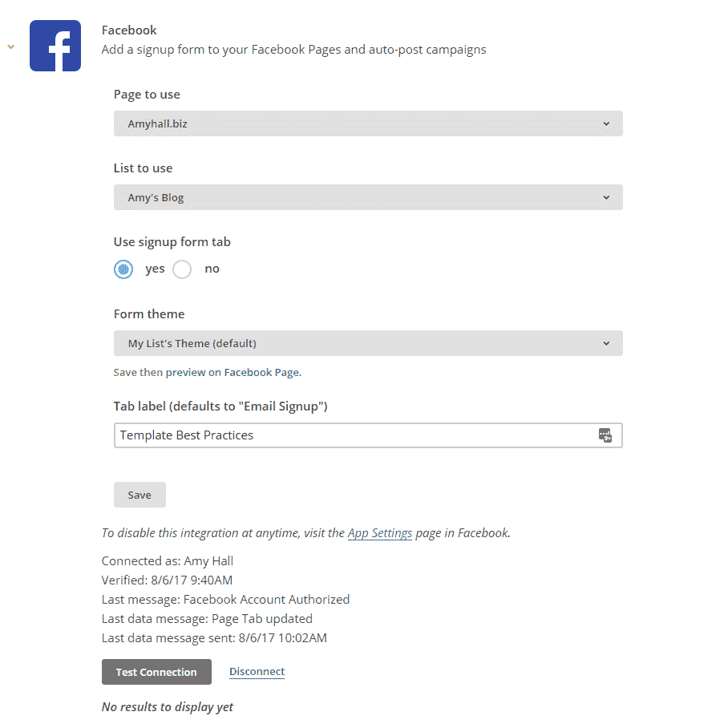The image size is (724, 728).
Task: Select no for signup form tab
Action: pyautogui.click(x=182, y=269)
